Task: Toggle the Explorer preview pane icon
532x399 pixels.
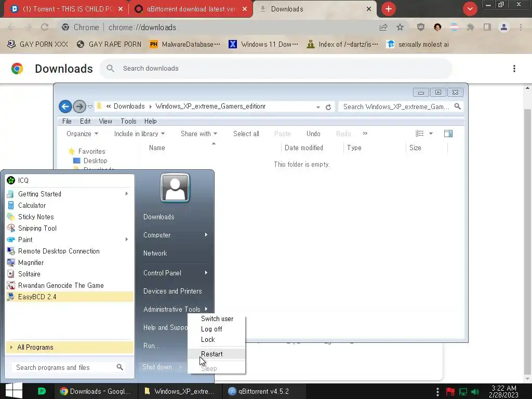Action: [x=448, y=134]
